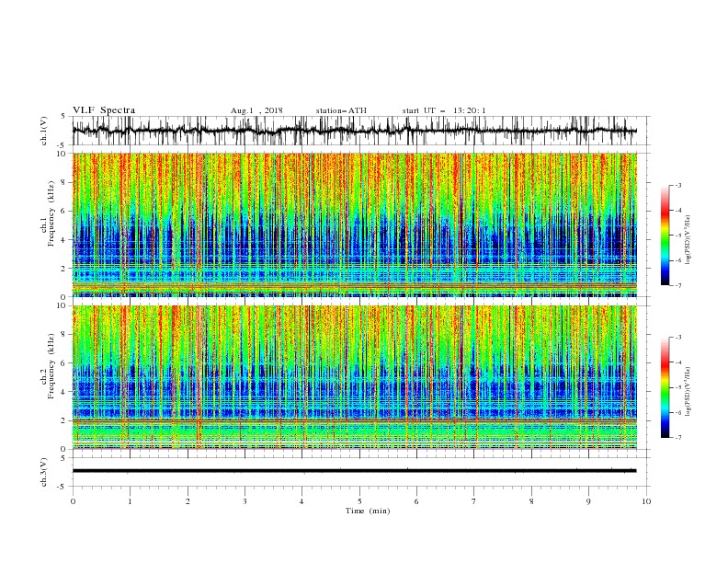Image resolution: width=728 pixels, height=563 pixels.
Task: Click the log(PSD) label beside the ch.1 colorbar
Action: pyautogui.click(x=688, y=240)
